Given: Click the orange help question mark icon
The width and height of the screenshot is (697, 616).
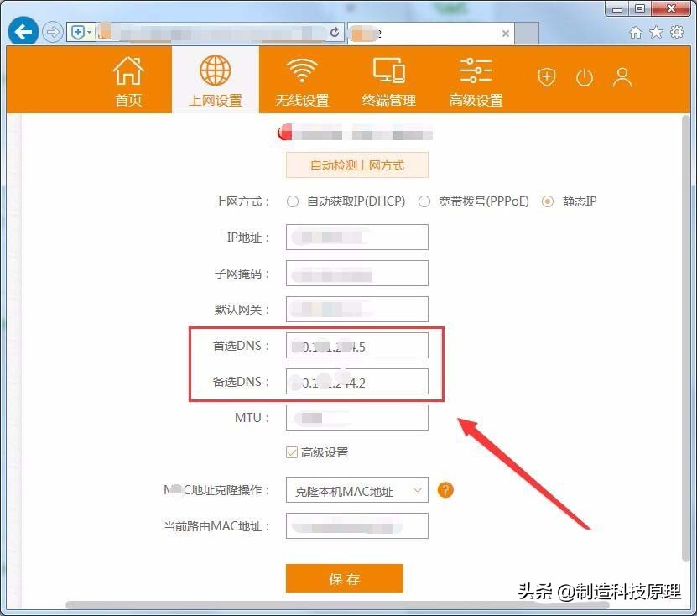Looking at the screenshot, I should pos(445,490).
